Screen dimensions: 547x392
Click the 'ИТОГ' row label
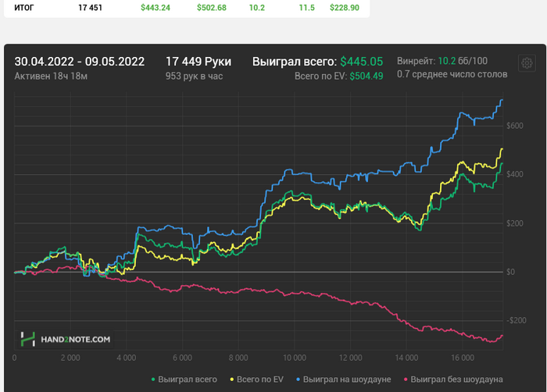pyautogui.click(x=24, y=8)
